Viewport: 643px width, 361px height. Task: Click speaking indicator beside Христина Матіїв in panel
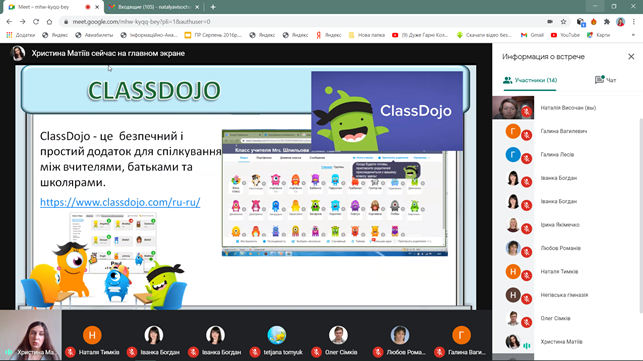pos(527,346)
